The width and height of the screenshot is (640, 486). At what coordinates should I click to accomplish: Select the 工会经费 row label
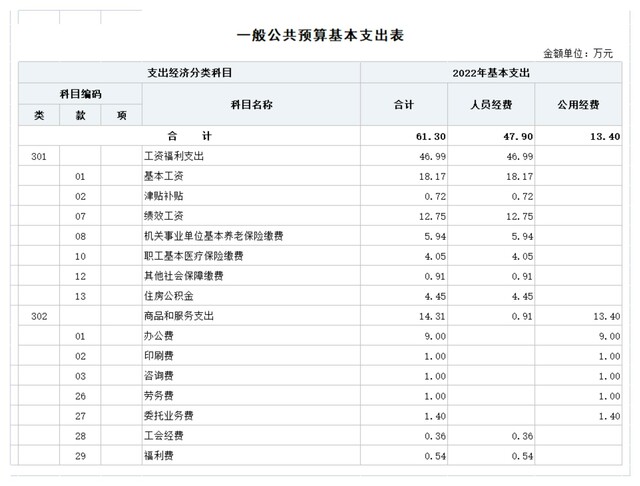(161, 435)
